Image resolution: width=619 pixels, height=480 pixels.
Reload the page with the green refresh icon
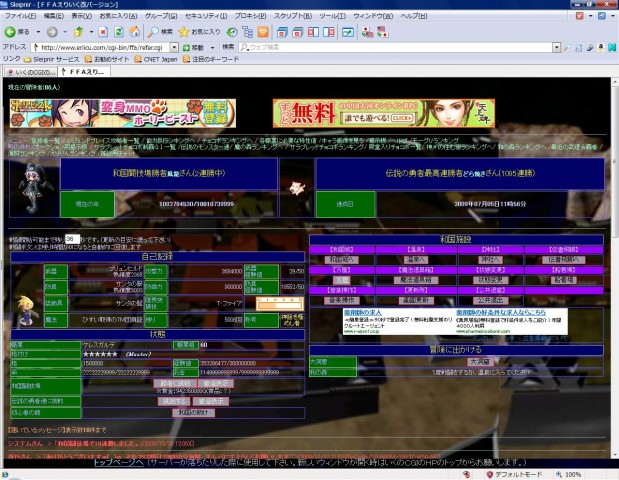click(118, 32)
